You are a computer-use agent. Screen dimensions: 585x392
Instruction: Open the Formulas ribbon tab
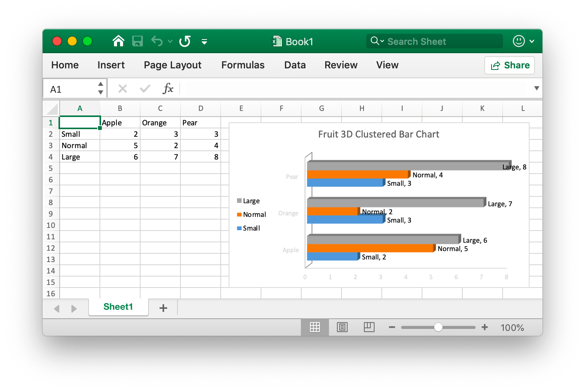[x=243, y=65]
